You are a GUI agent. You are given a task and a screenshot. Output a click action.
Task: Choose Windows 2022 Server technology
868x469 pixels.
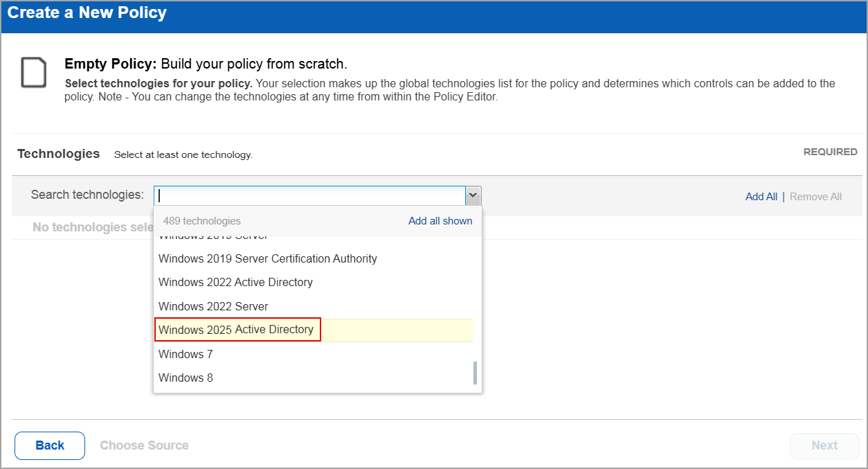pos(213,306)
